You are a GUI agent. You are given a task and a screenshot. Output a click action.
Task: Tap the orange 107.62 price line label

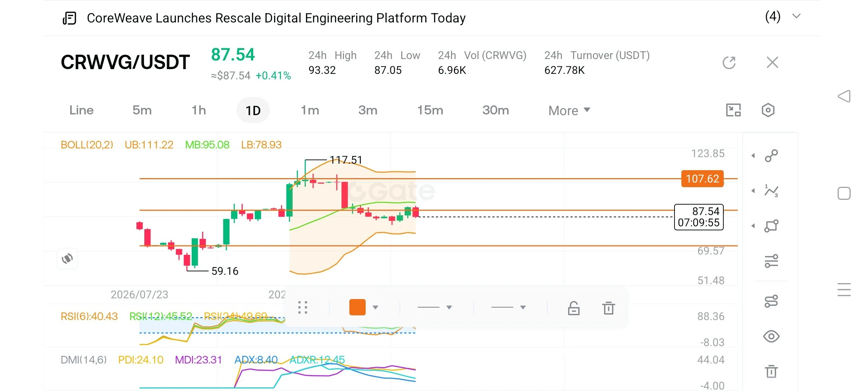click(x=702, y=178)
